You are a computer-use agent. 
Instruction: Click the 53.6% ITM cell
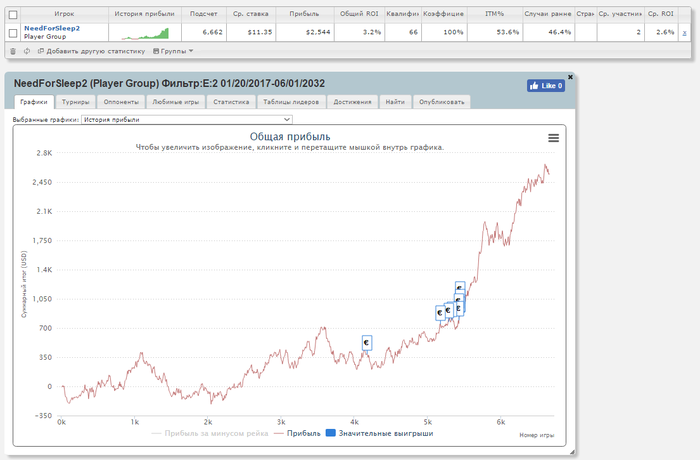click(495, 33)
